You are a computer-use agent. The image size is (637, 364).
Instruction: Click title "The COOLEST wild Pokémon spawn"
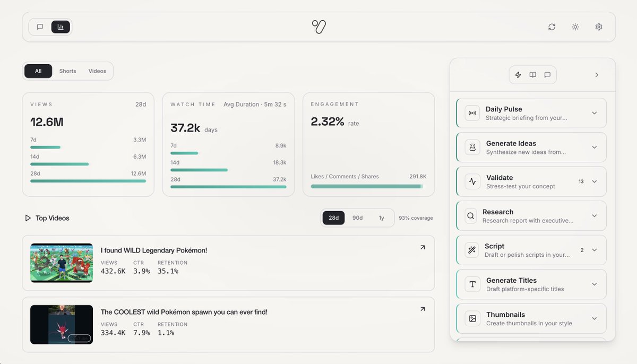click(184, 312)
